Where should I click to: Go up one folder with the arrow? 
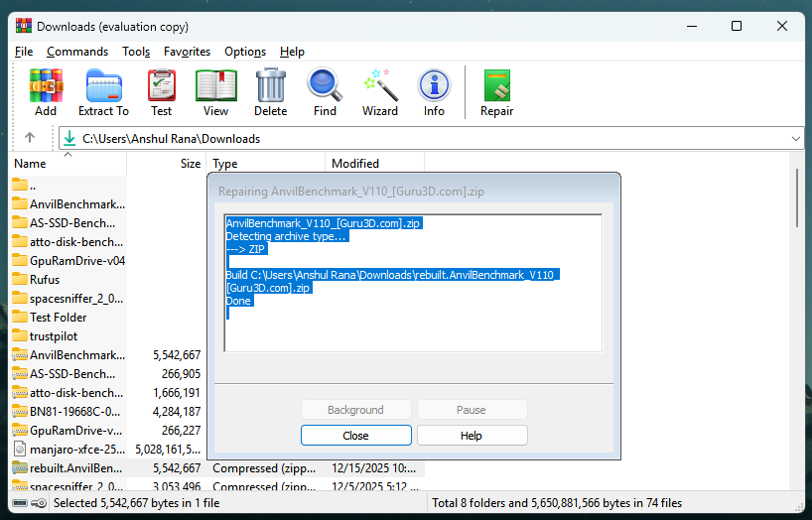point(30,138)
